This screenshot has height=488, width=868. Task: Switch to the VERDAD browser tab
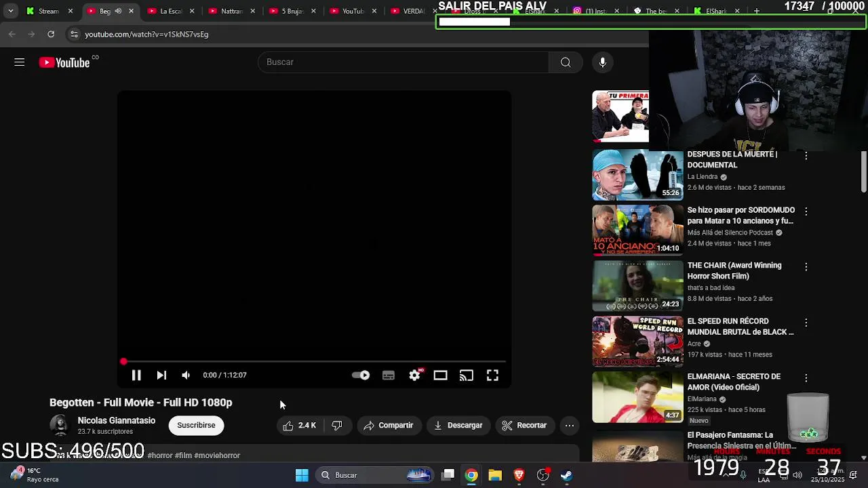pyautogui.click(x=409, y=11)
